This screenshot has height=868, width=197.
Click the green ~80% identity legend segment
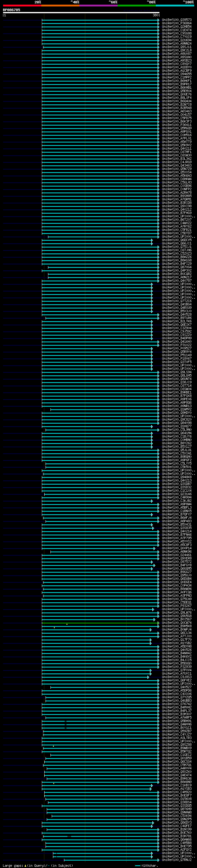coord(137,6)
